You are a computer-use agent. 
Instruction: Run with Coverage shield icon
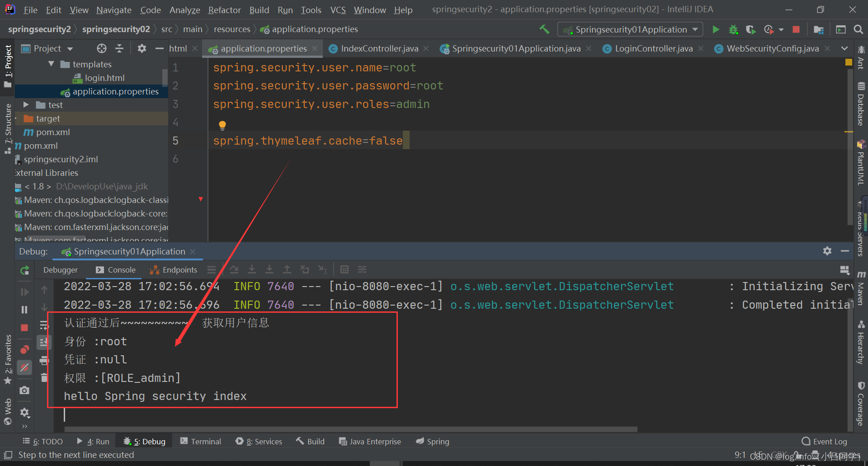coord(751,29)
